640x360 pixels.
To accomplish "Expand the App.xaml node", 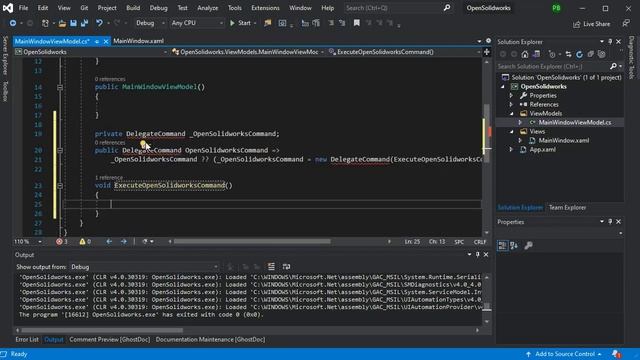I will 511,149.
